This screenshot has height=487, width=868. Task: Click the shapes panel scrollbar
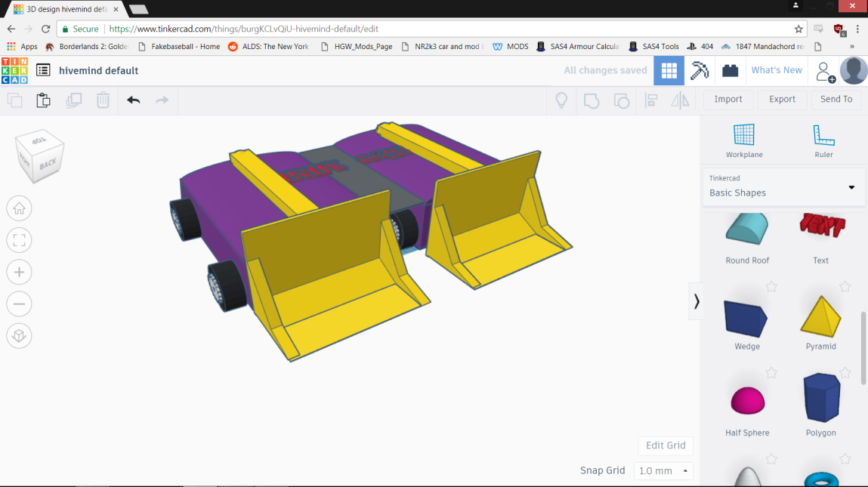863,348
